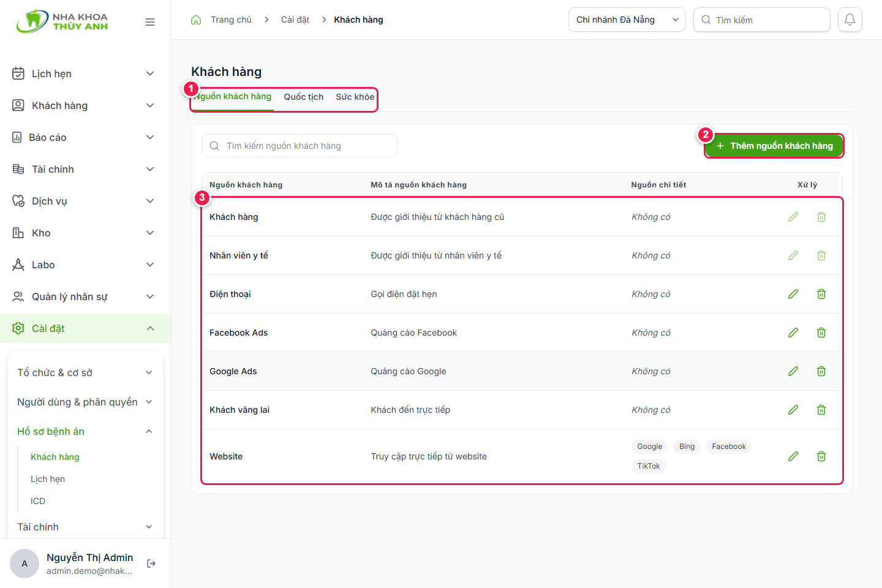Collapse the Hồ sơ bệnh án submenu
882x588 pixels.
(85, 431)
